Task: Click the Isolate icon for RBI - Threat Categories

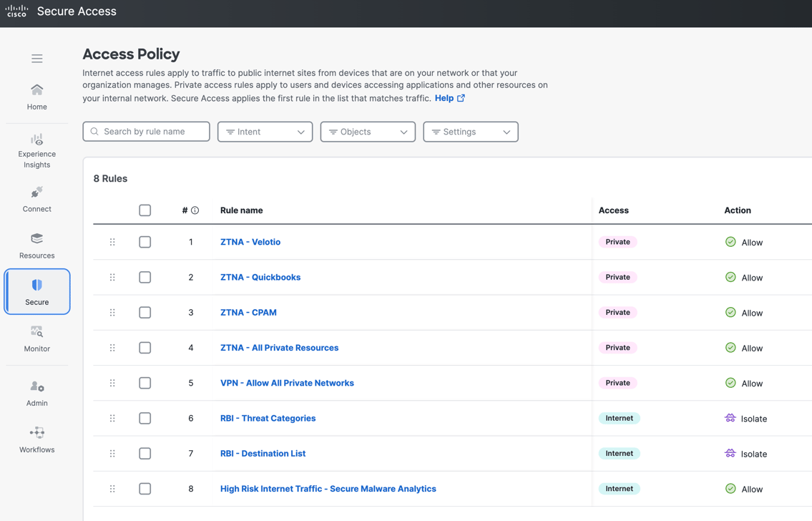Action: coord(730,418)
